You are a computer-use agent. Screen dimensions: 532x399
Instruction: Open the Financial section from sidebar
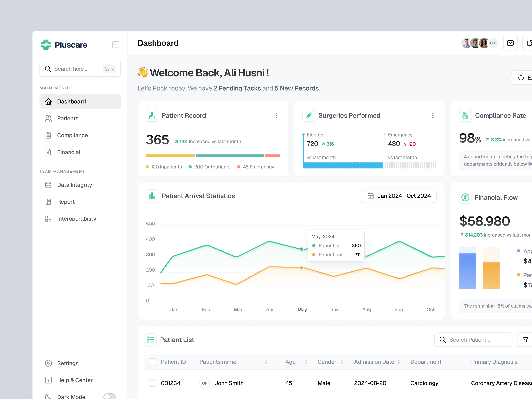[x=68, y=152]
